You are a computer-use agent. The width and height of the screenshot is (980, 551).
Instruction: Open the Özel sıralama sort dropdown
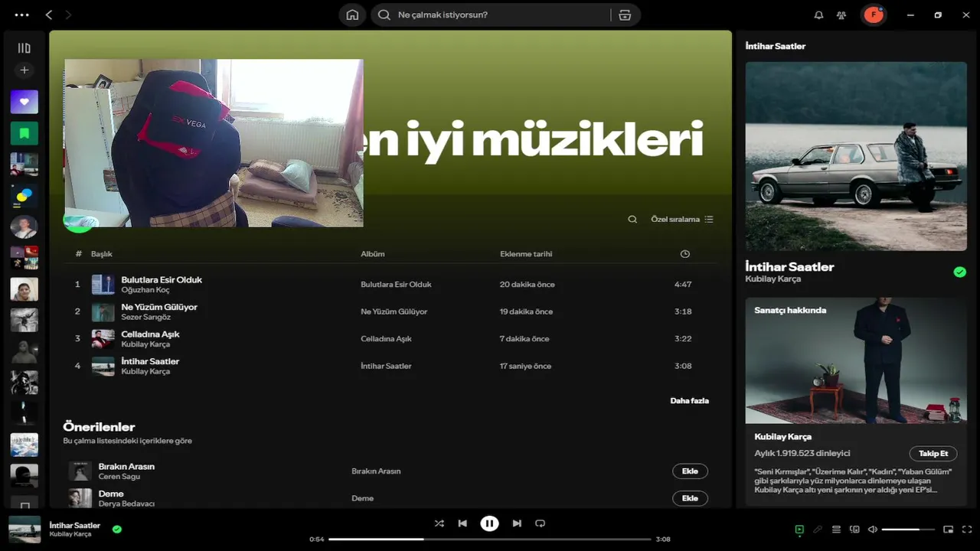[681, 219]
